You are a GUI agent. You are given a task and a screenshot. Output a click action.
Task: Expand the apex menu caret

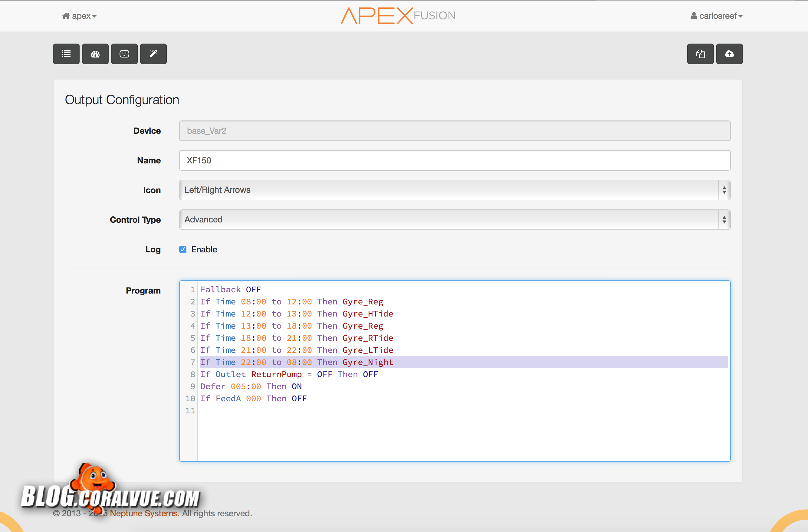94,16
